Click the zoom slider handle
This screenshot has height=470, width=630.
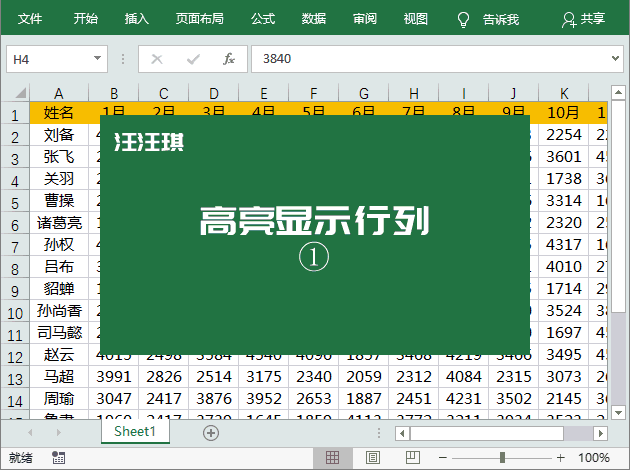point(502,458)
